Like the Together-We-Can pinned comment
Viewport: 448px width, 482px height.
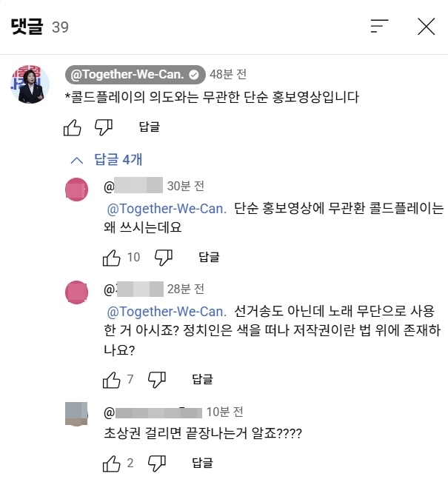pos(72,127)
